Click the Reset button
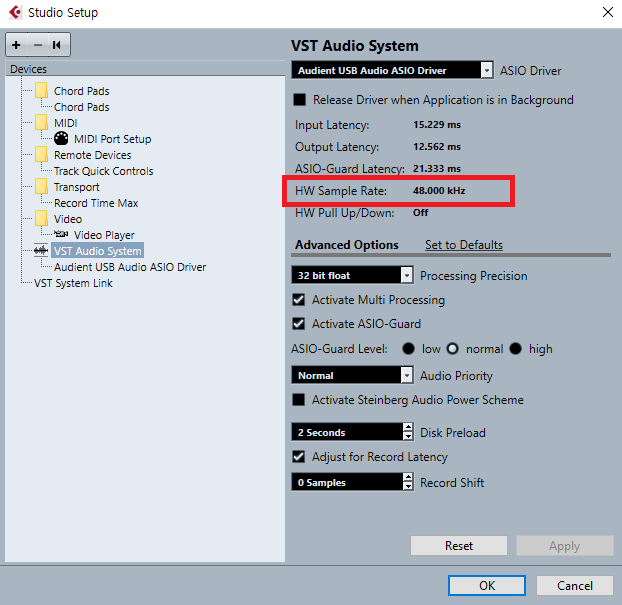The width and height of the screenshot is (622, 605). coord(459,545)
